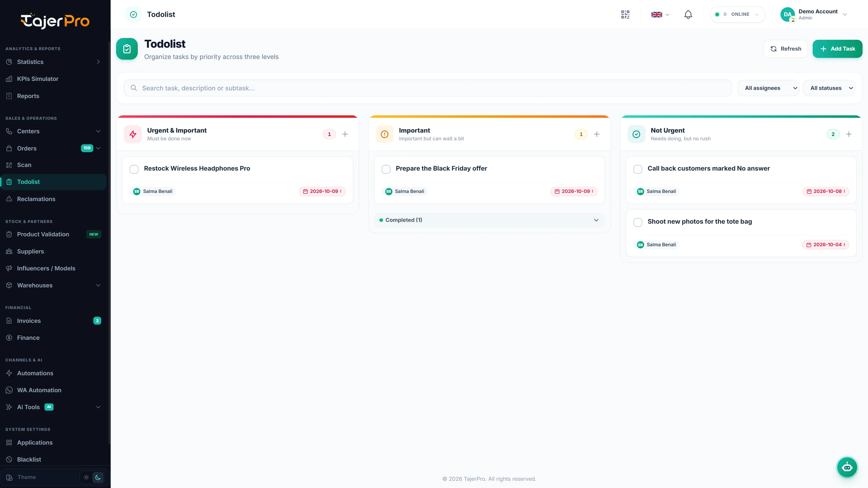868x488 pixels.
Task: Open the All statuses filter dropdown
Action: [829, 88]
